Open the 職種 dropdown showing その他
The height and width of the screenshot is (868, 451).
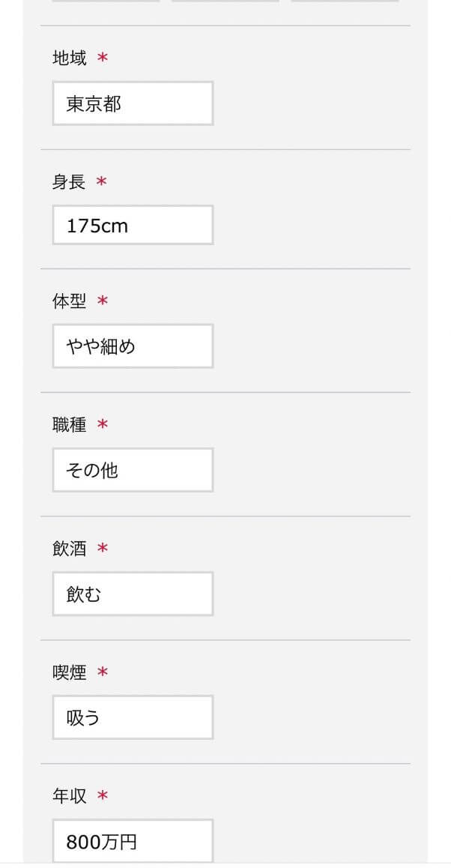[133, 470]
